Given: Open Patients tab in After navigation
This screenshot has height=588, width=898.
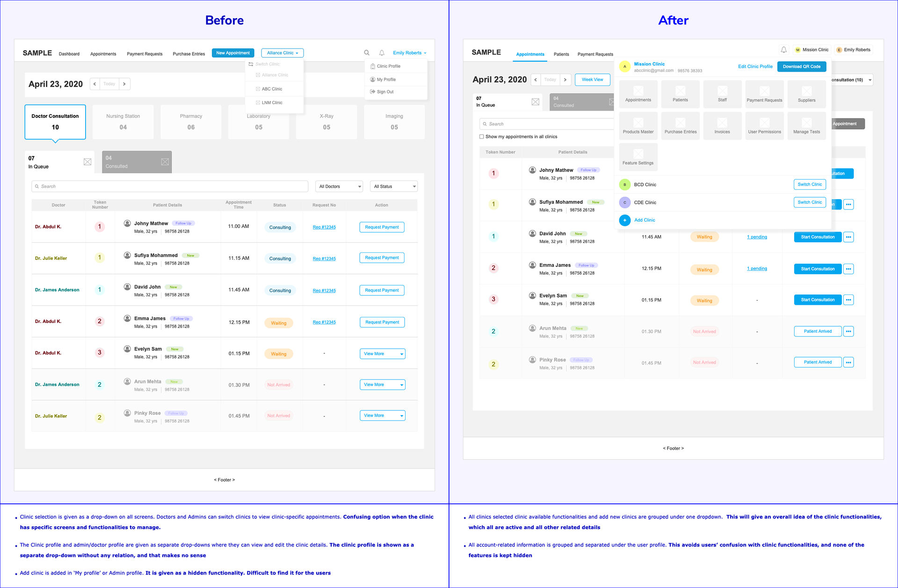Looking at the screenshot, I should coord(561,54).
